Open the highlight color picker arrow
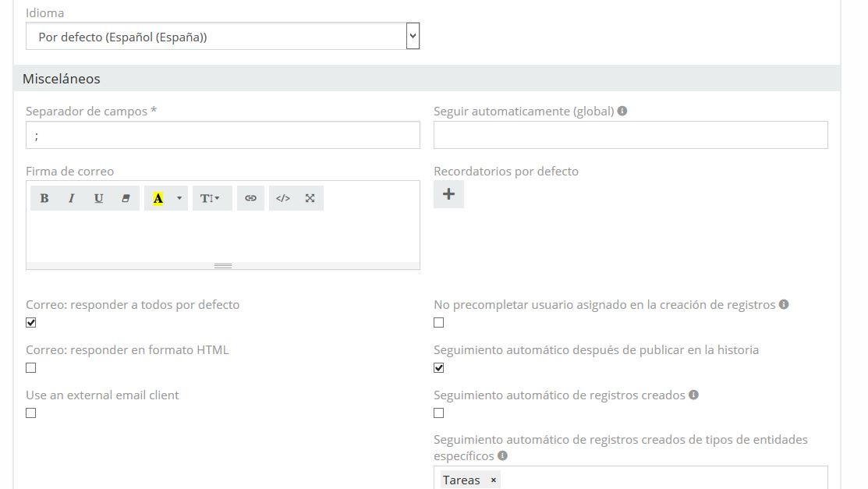868x489 pixels. pos(179,198)
